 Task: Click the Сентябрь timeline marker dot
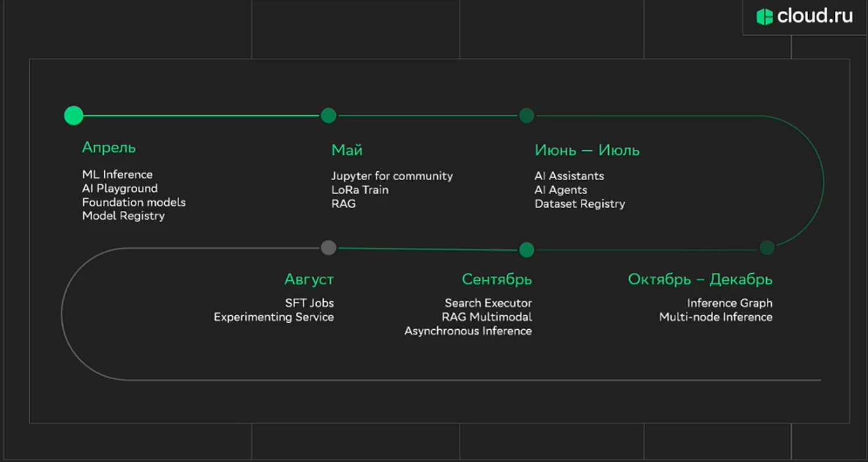pos(526,250)
